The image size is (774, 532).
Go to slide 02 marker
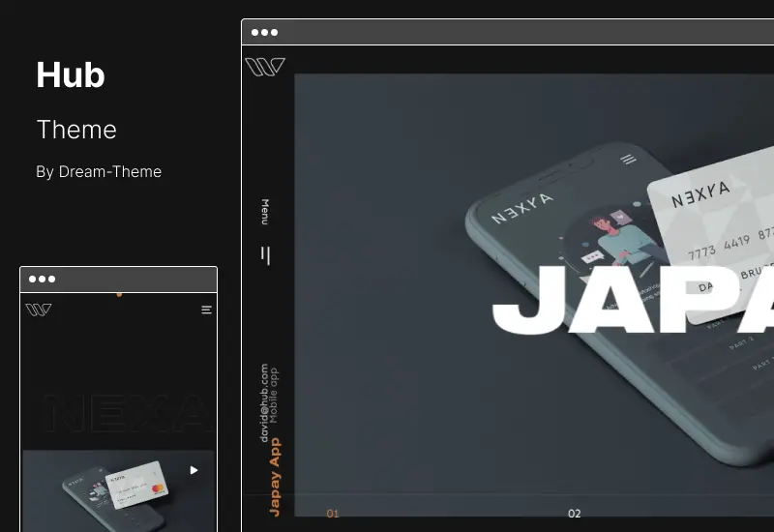(574, 514)
